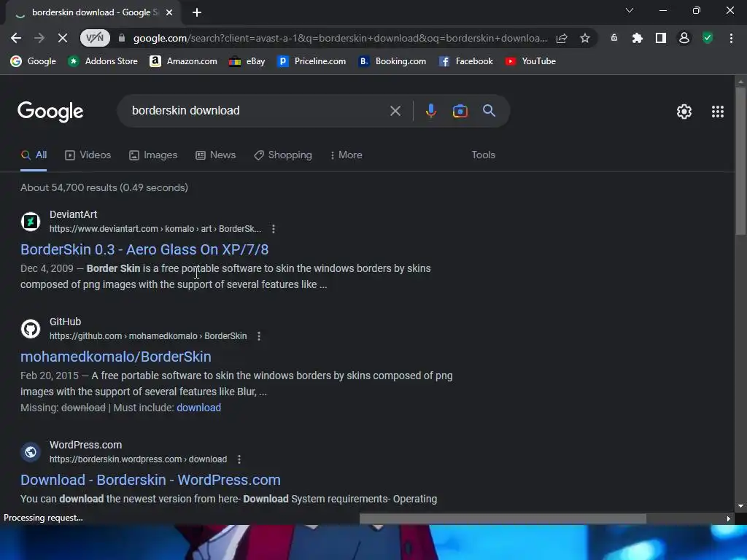Click the borderskin.wordpress.com URL breadcrumb
Screen dimensions: 747x560
coord(138,459)
